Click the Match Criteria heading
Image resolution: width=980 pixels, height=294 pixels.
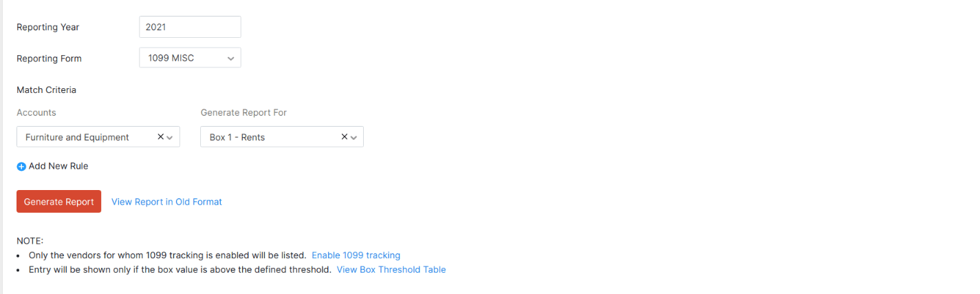tap(46, 90)
